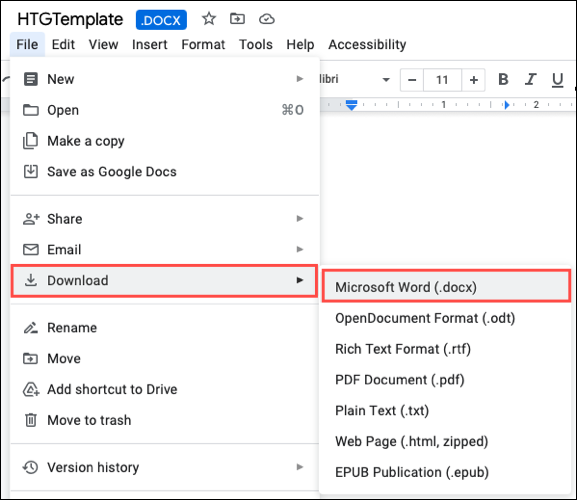
Task: Decrease font size with minus button
Action: [x=412, y=80]
